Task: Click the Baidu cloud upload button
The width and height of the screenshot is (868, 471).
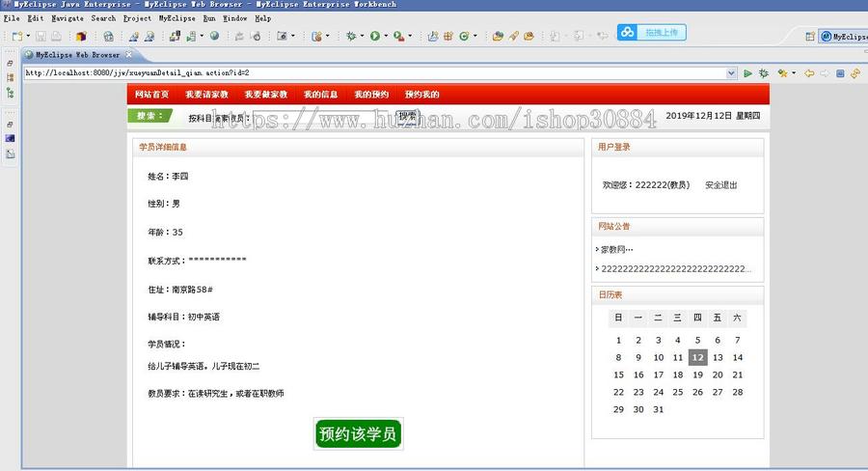Action: coord(652,33)
